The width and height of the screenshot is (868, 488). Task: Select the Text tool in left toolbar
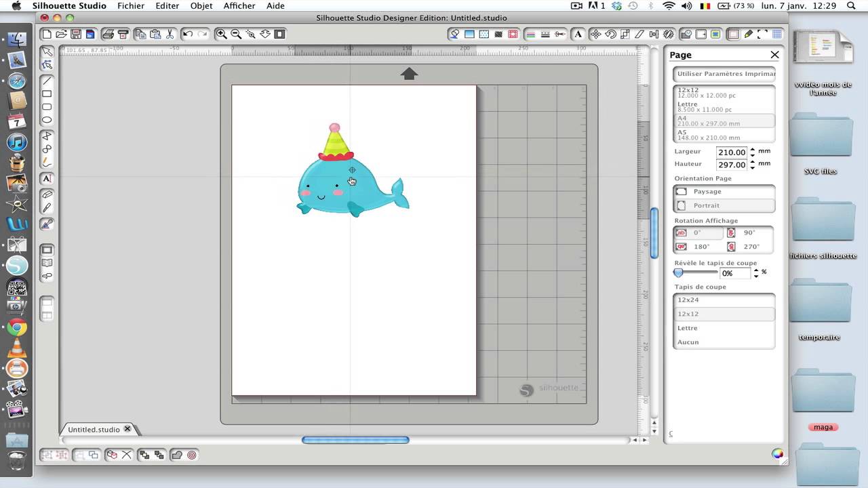[x=47, y=179]
